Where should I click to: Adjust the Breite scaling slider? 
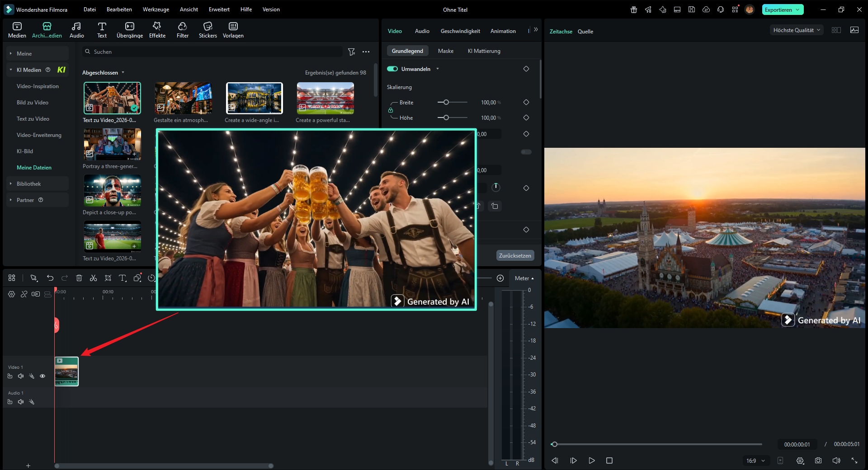[446, 103]
